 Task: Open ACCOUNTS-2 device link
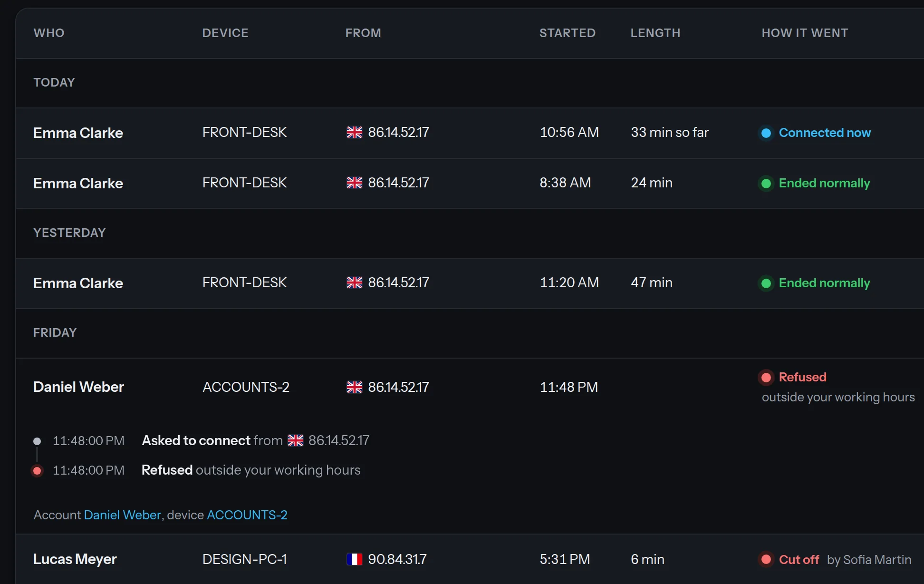247,515
